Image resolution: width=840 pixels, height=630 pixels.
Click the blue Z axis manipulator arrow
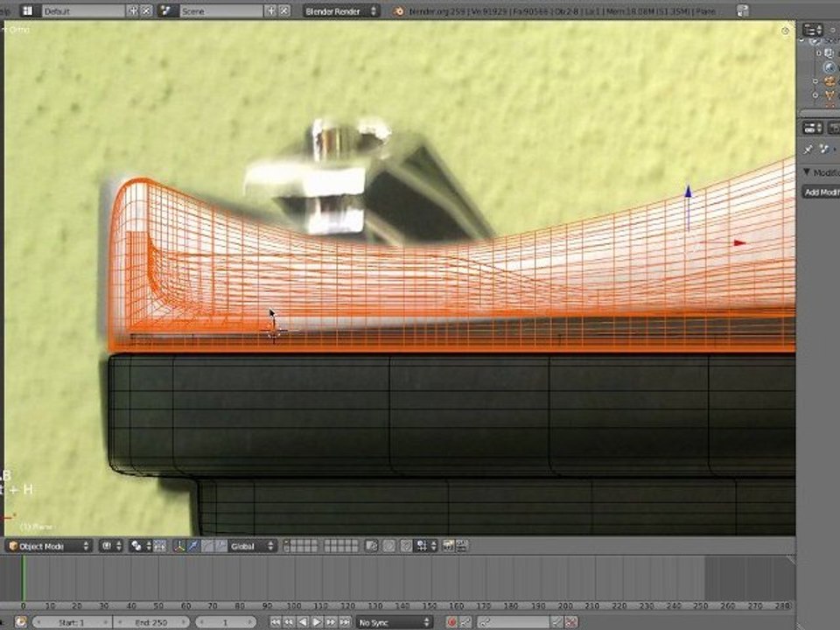point(689,192)
